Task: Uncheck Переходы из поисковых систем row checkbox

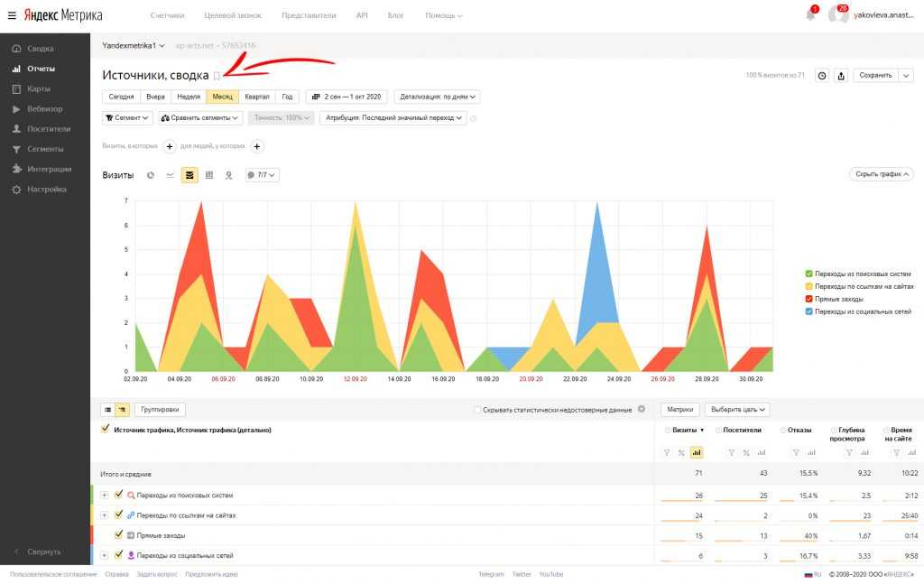Action: [118, 495]
